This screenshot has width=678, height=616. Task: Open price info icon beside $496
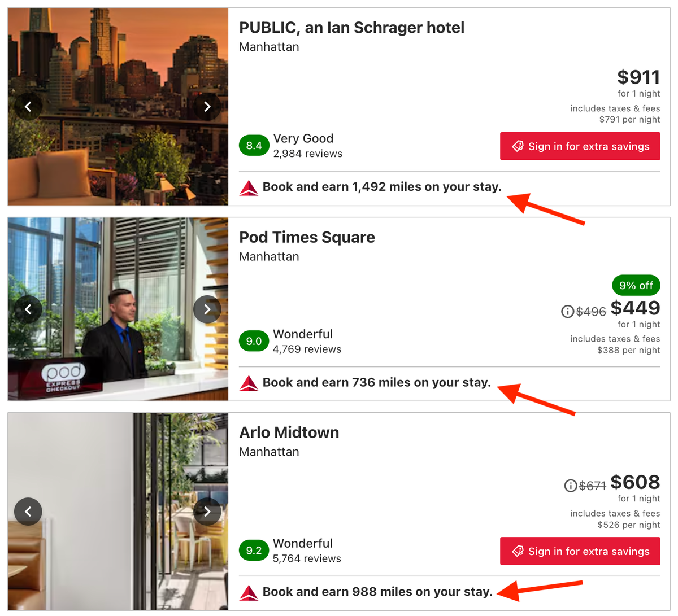click(x=567, y=311)
